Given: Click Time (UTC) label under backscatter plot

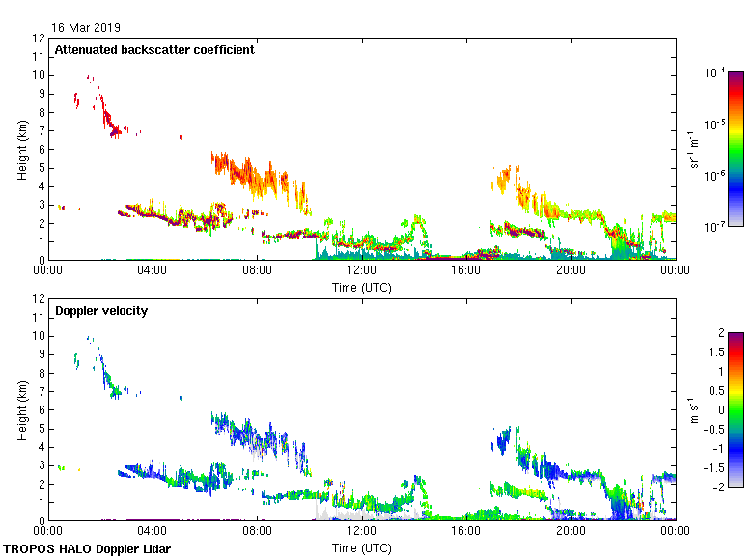Looking at the screenshot, I should 361,287.
